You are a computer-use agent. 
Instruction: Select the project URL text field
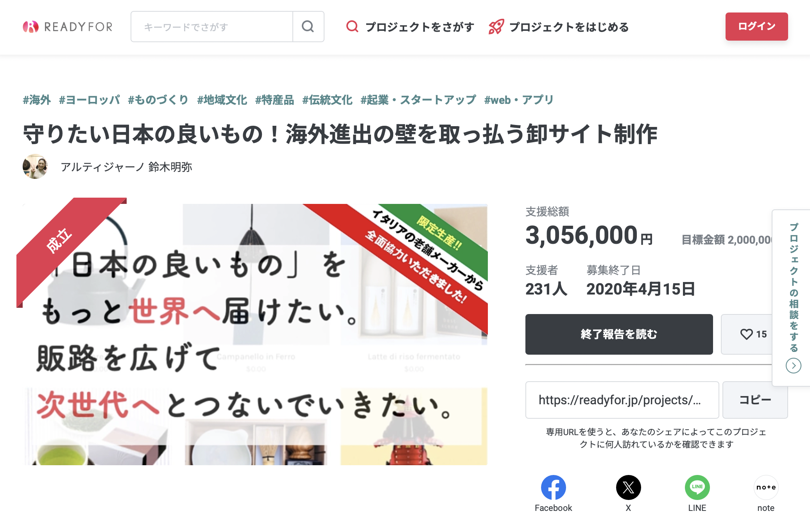(x=622, y=400)
